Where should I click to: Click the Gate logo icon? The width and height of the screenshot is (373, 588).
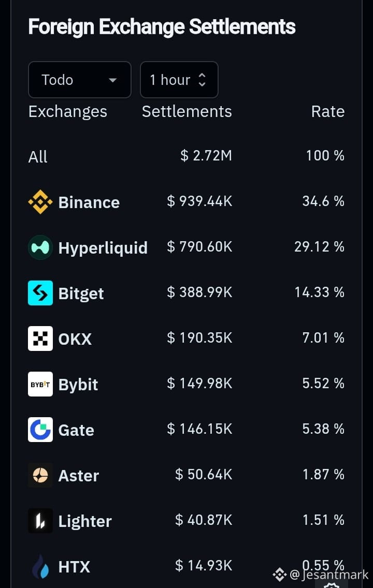coord(40,430)
